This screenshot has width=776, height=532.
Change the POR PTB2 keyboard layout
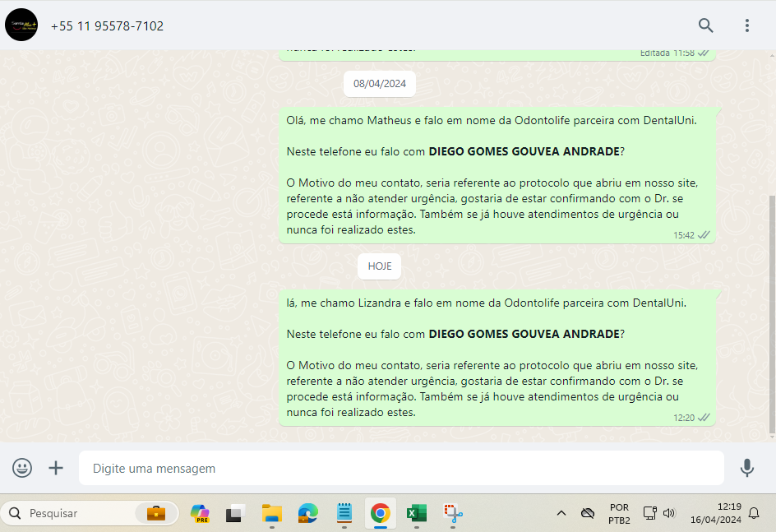point(619,514)
